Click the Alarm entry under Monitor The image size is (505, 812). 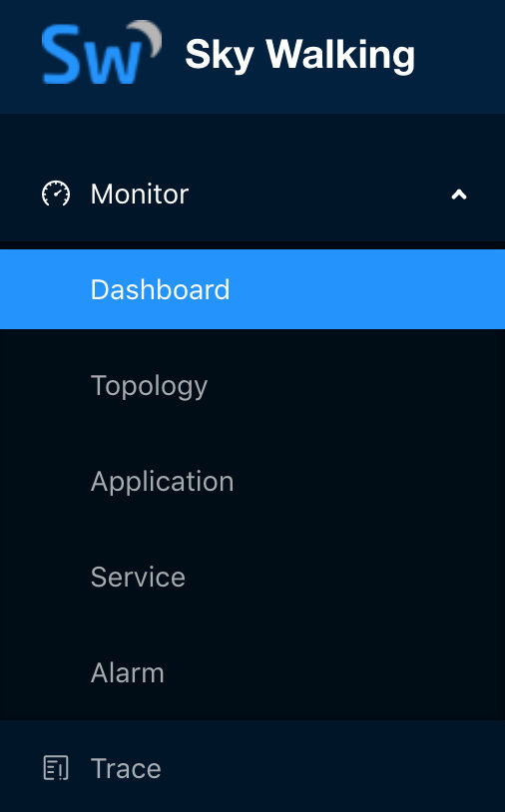tap(127, 672)
